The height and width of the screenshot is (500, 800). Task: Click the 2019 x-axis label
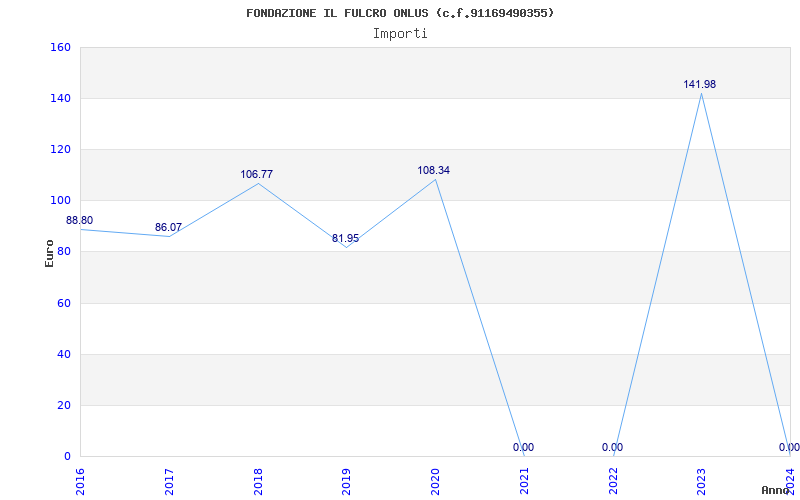(x=346, y=482)
